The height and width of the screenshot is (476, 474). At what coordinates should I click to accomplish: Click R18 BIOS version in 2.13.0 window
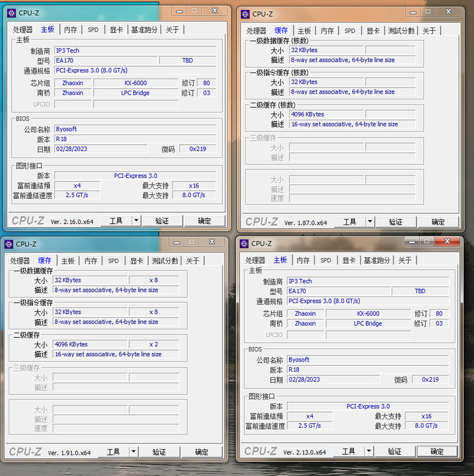[368, 370]
